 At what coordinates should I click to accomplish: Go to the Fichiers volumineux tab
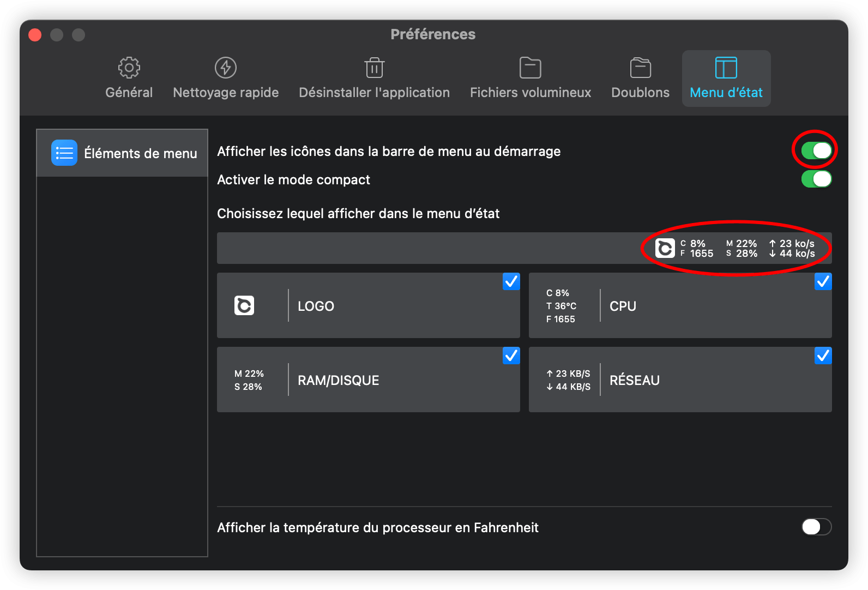(x=531, y=79)
